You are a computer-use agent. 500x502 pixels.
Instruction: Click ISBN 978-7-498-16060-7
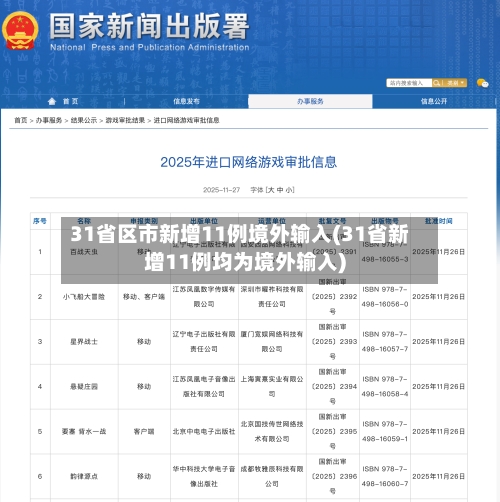[x=385, y=477]
